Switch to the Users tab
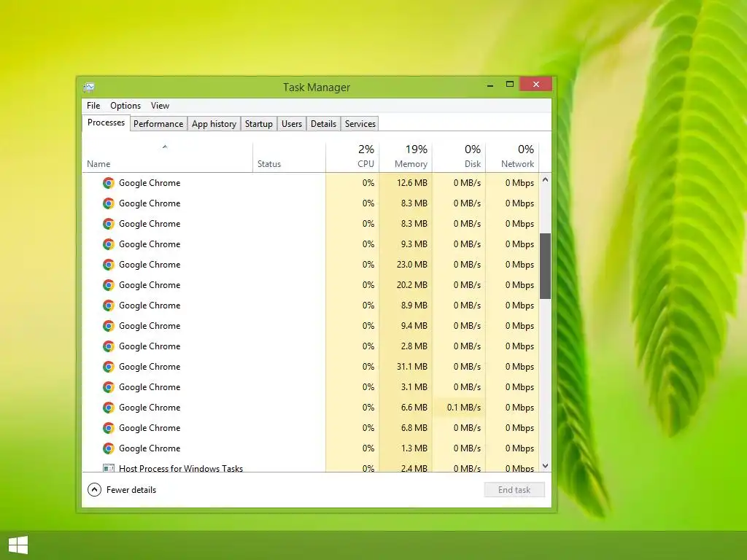Screen dimensions: 747x560 292,124
